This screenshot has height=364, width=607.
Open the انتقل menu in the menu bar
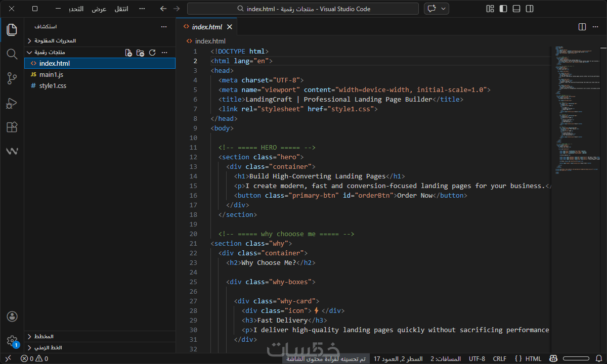(x=121, y=9)
